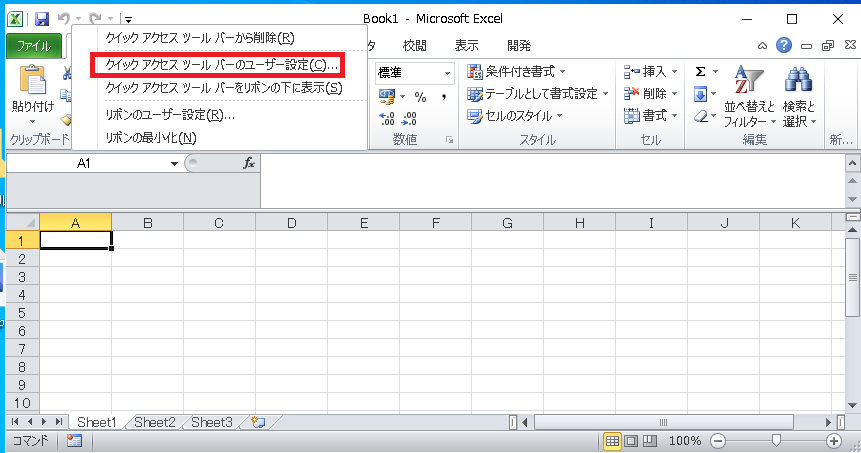Go to first sheet navigation arrow
Screen dimensions: 861x453
15,422
